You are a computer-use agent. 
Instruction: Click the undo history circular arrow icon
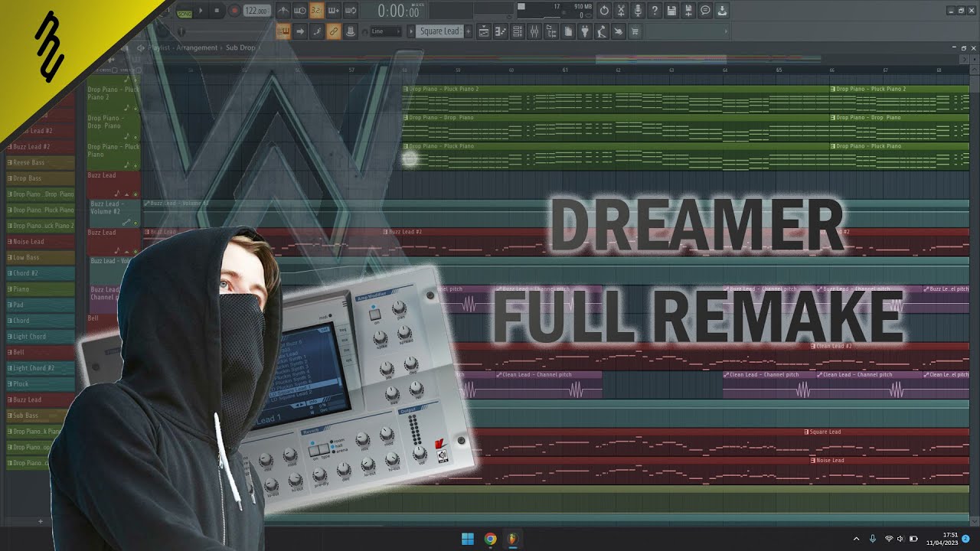tap(604, 10)
